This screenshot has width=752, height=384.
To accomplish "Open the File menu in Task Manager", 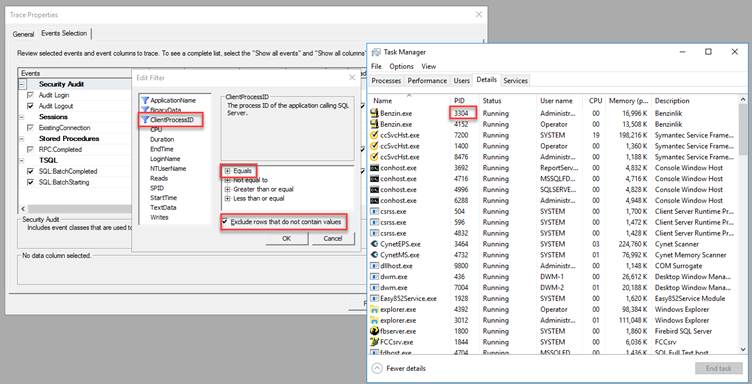I will coord(376,66).
